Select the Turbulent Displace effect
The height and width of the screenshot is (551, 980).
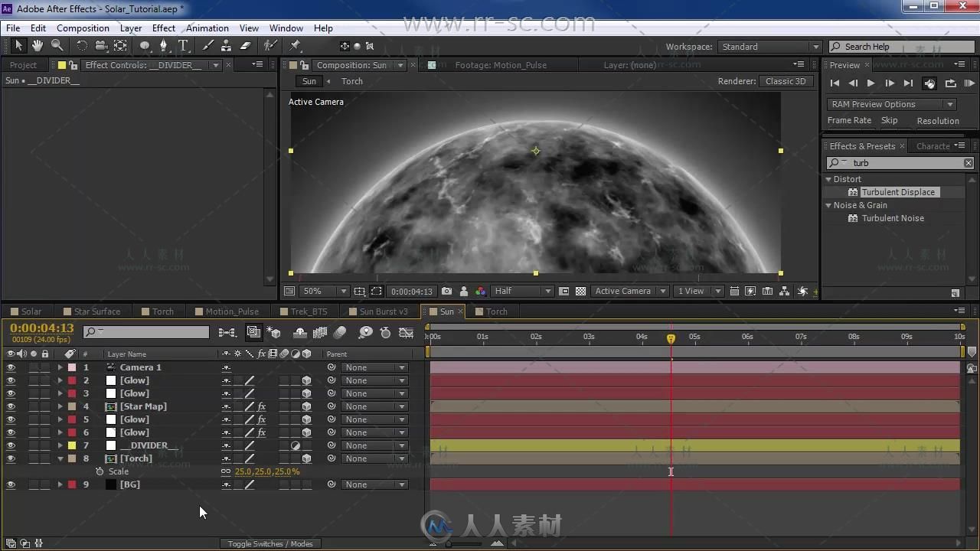coord(898,192)
